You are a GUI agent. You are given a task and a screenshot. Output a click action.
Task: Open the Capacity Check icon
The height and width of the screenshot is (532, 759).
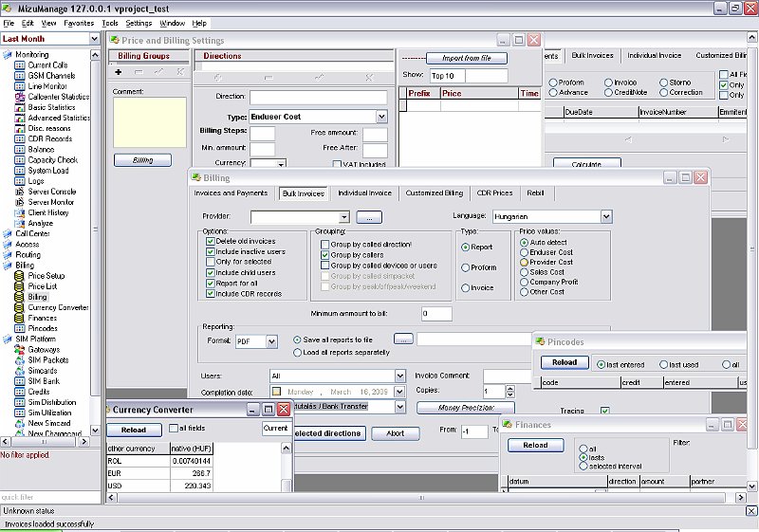[19, 160]
